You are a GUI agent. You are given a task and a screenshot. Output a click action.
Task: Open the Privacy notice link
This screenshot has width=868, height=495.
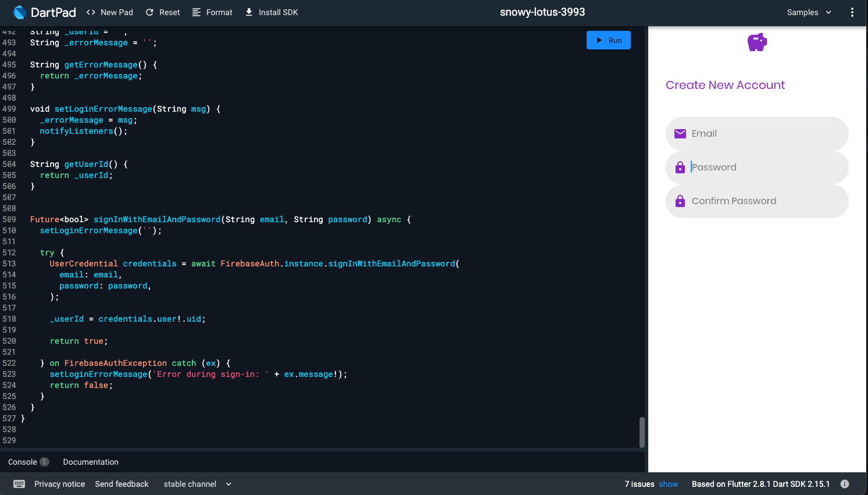(59, 484)
